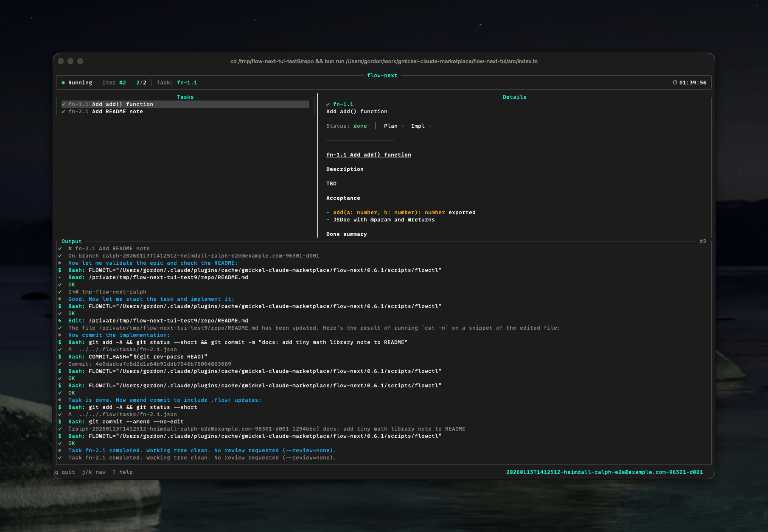Expand the Done summary section
The image size is (768, 532).
[346, 234]
